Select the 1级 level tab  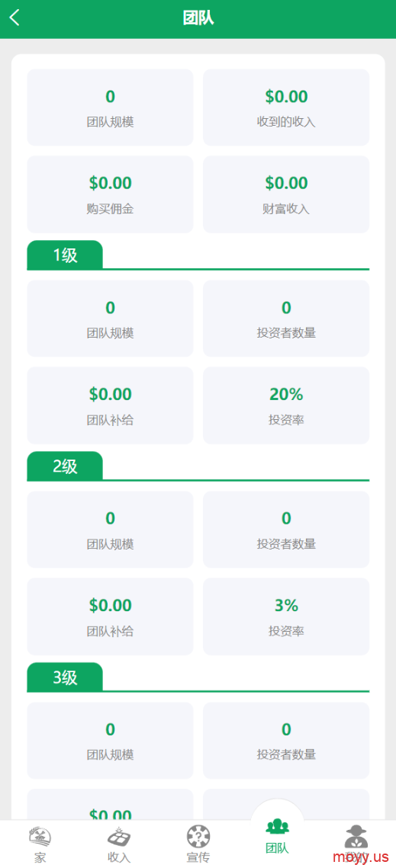pos(65,255)
